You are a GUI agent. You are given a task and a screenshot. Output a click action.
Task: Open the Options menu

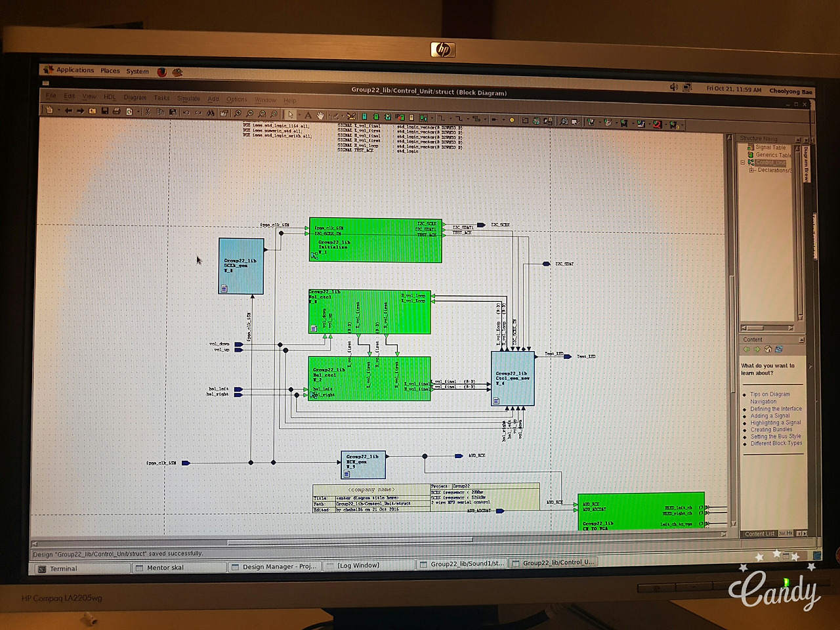[x=237, y=100]
